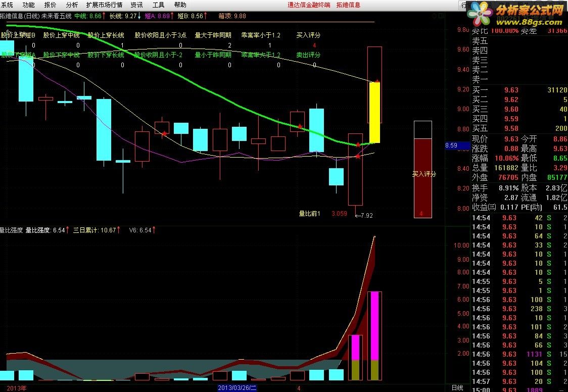Click the 收益(三) 0.117 value
Image resolution: width=568 pixels, height=392 pixels.
click(509, 207)
